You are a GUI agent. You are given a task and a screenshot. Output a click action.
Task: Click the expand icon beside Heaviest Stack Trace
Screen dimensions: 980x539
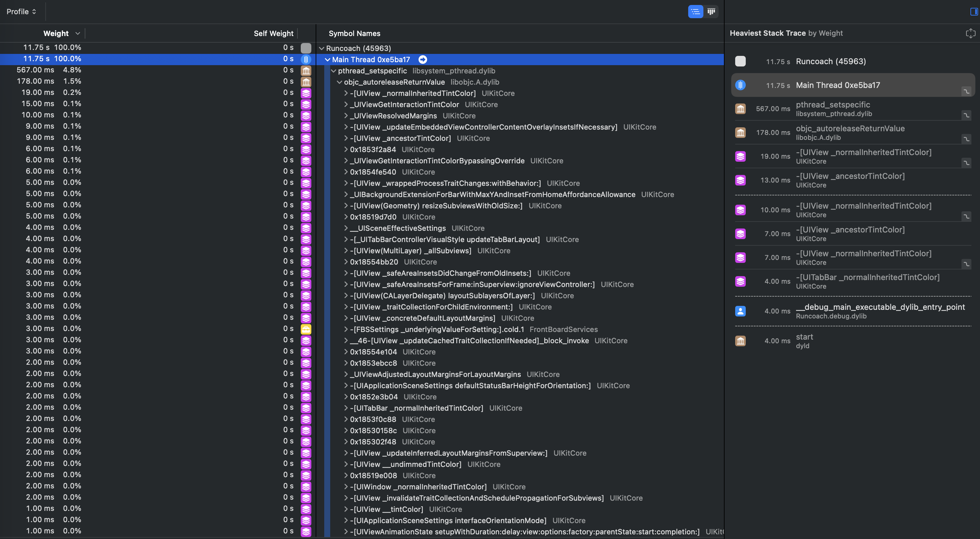[970, 33]
